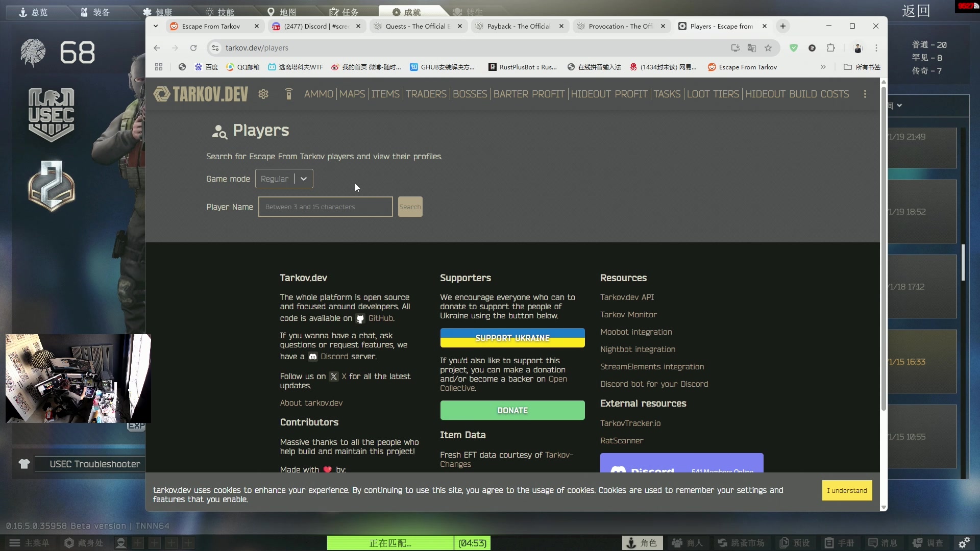Viewport: 980px width, 551px height.
Task: Click the green DONATE button
Action: 512,410
